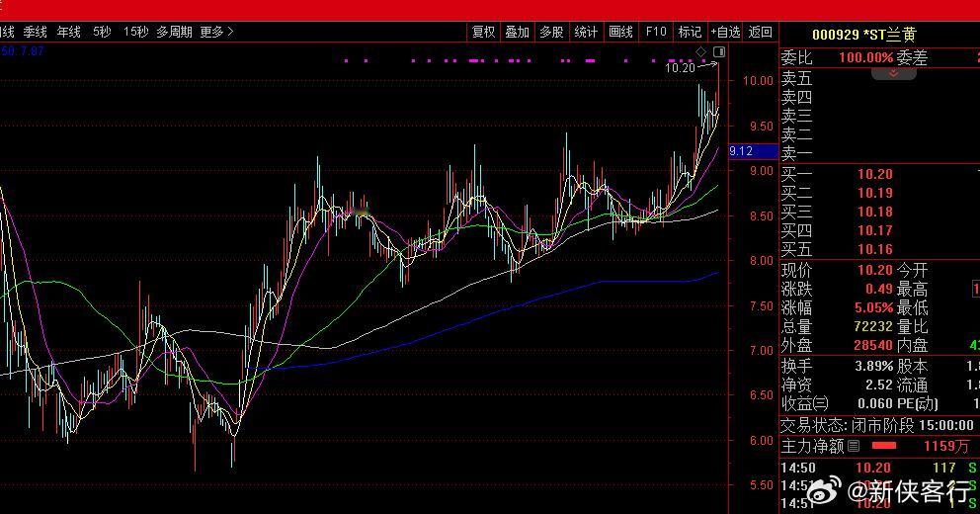Click 买三 price 10.18
Screen dimensions: 980x514
click(875, 212)
